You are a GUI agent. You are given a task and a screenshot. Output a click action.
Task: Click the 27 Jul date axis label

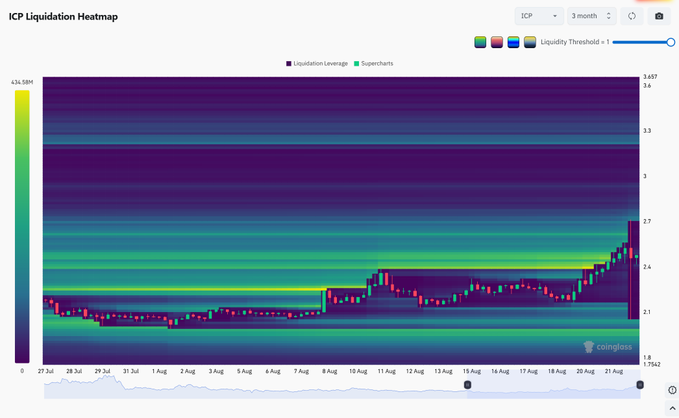pyautogui.click(x=45, y=371)
